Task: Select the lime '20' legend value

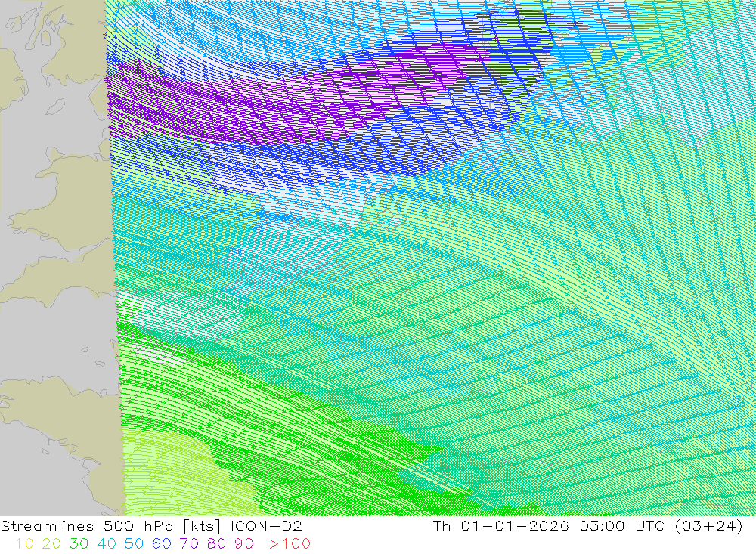Action: click(51, 544)
